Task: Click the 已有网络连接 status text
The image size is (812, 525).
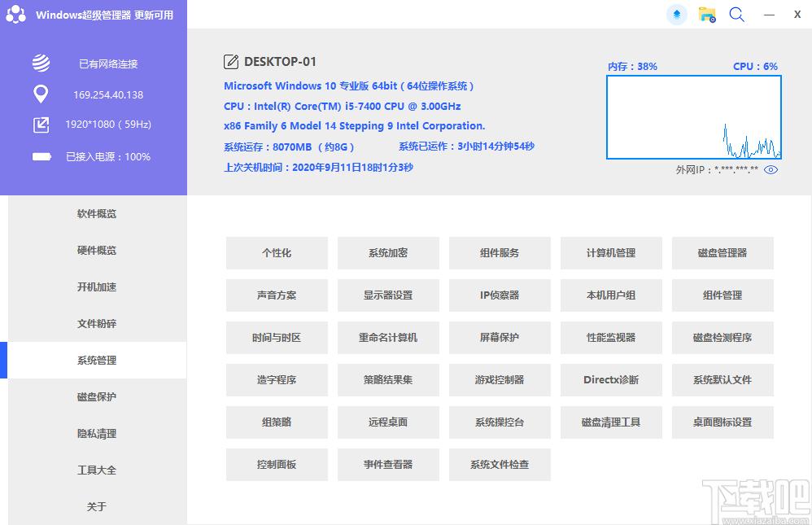Action: click(x=108, y=63)
